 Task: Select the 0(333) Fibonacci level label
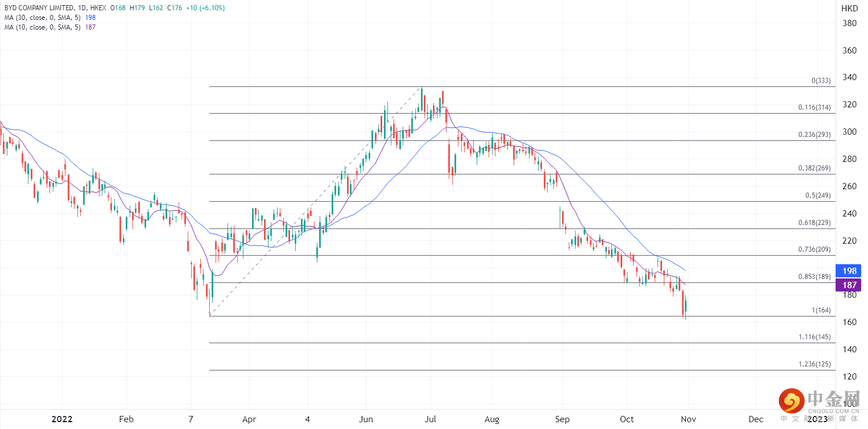[x=821, y=81]
